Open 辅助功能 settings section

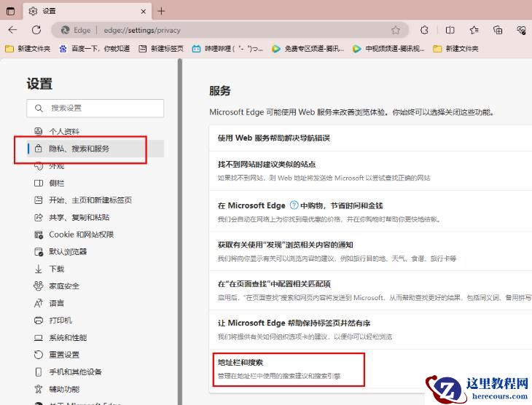95,389
